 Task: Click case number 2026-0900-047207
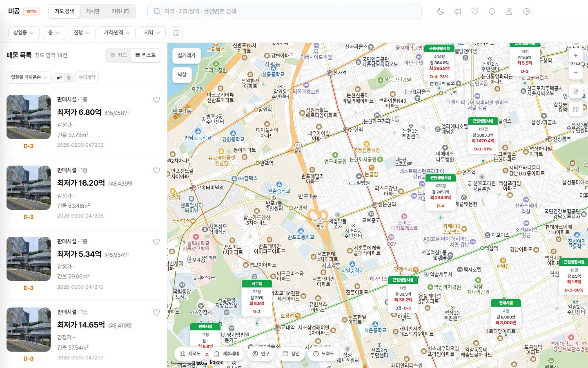coord(80,358)
